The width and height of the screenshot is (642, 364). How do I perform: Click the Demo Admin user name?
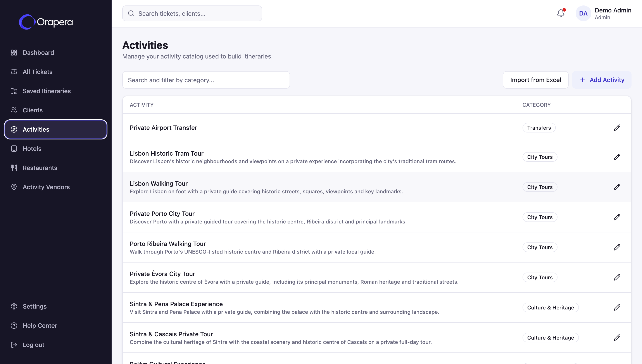pos(613,10)
